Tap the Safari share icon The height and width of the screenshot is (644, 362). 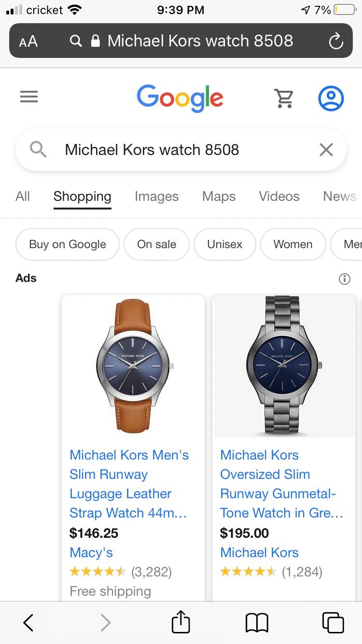coord(181,622)
